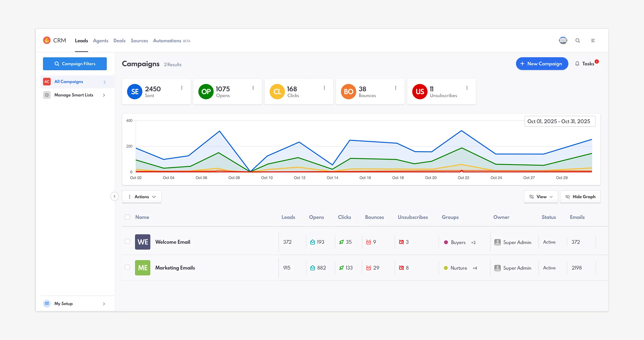Open the kebab menu on the Sent card

(182, 88)
